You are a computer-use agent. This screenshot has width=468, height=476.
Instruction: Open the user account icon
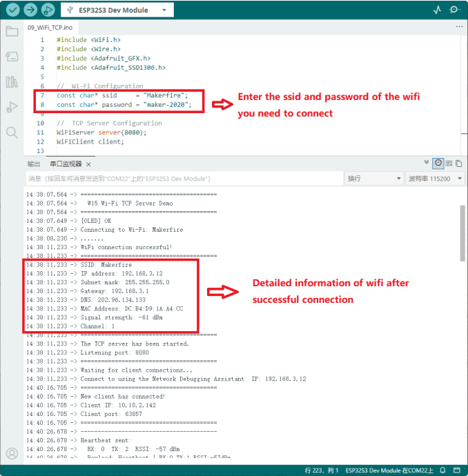[12, 453]
